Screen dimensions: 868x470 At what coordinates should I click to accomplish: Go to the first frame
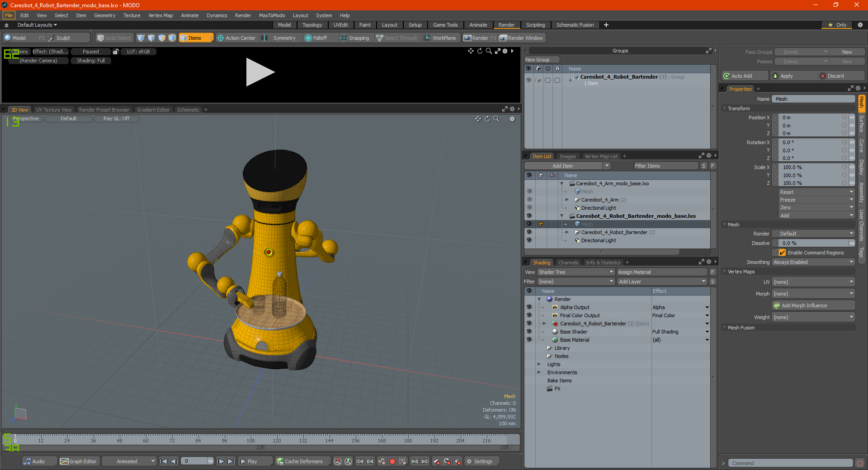pos(164,461)
